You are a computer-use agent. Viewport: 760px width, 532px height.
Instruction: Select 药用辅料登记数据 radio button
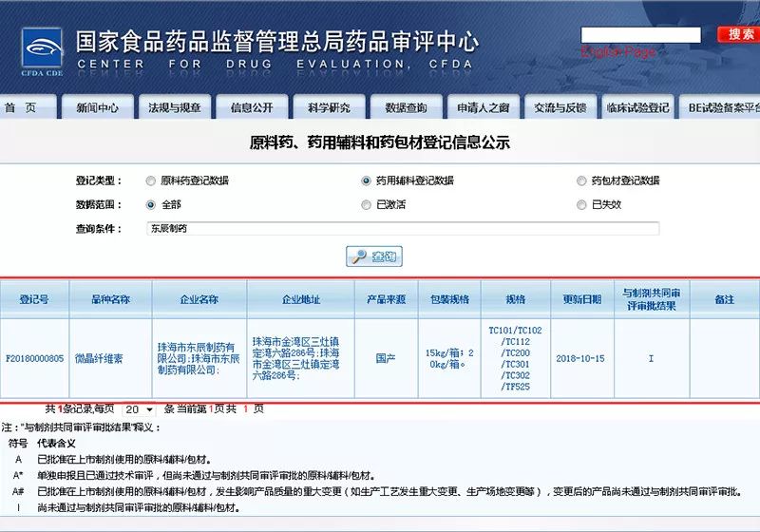366,181
